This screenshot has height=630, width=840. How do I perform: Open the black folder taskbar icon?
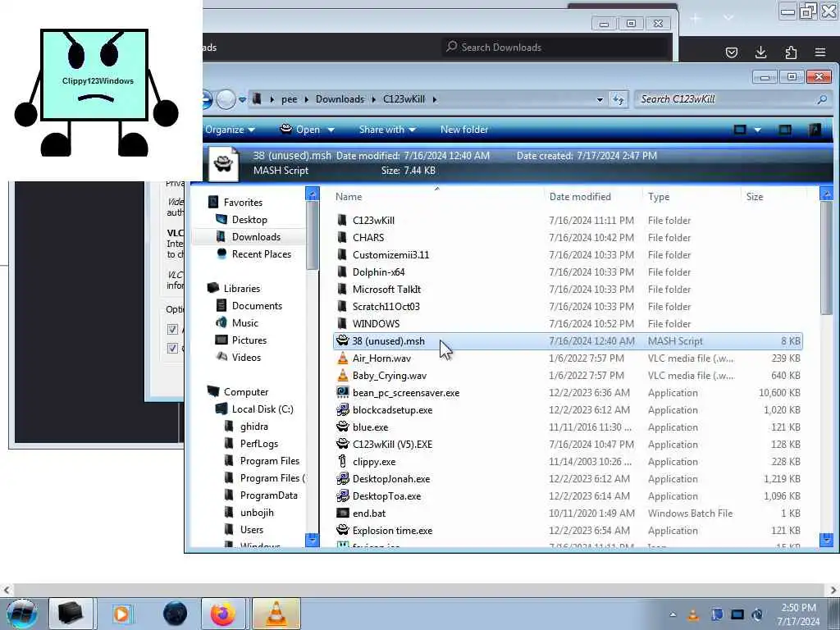71,614
